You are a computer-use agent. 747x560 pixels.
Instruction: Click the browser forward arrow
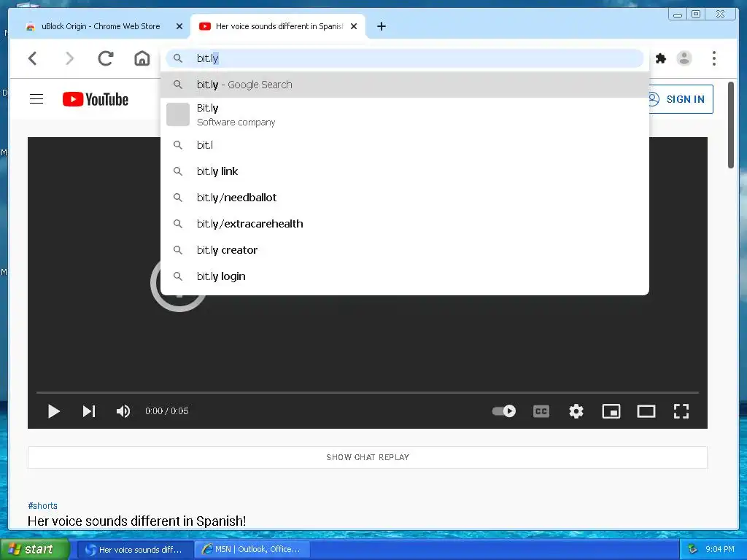point(69,58)
